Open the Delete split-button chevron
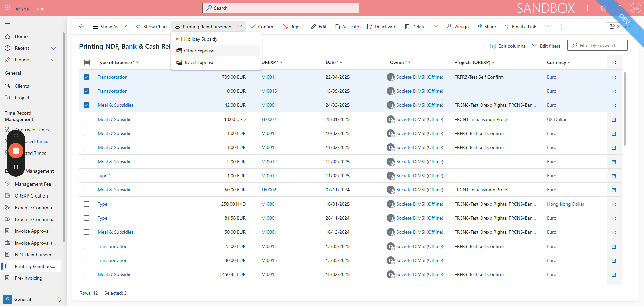The width and height of the screenshot is (644, 306). tap(436, 26)
